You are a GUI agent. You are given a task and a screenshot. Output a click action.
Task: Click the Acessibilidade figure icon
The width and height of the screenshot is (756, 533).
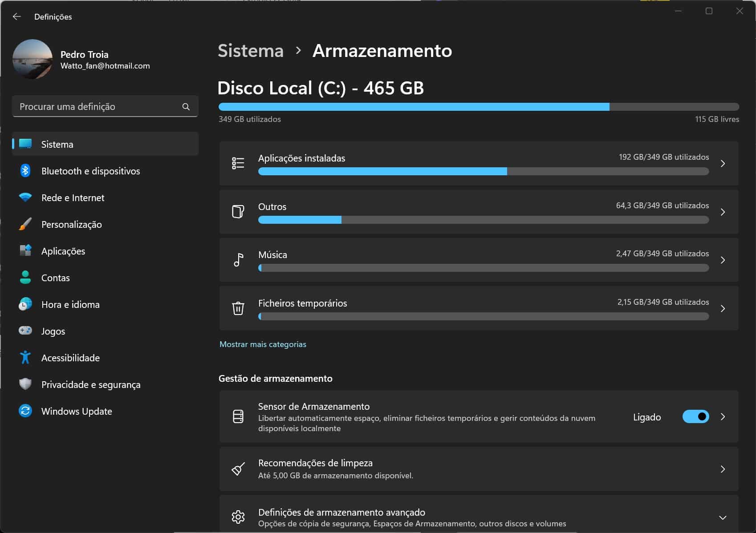tap(25, 358)
